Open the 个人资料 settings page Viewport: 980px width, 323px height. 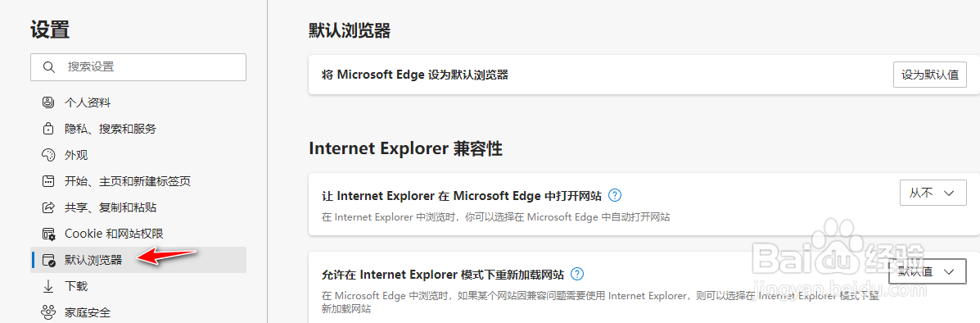click(x=138, y=102)
